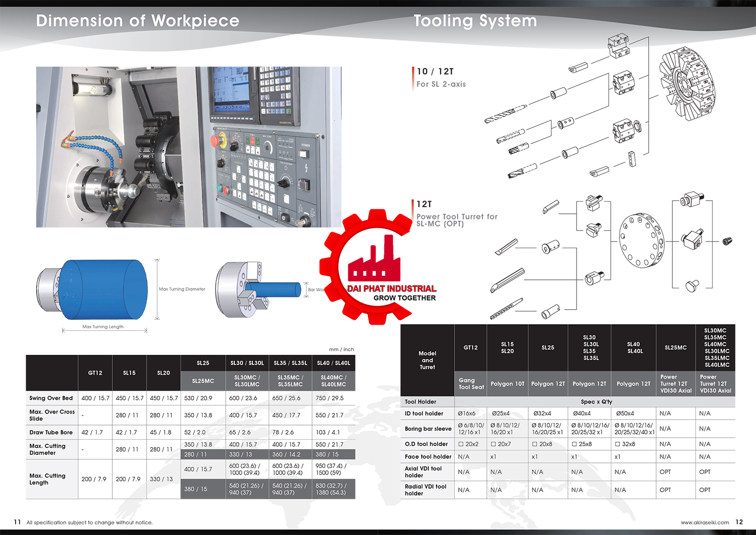Click the Power Tool Turret for SL-MC text
Image resolution: width=756 pixels, height=535 pixels.
tap(457, 220)
